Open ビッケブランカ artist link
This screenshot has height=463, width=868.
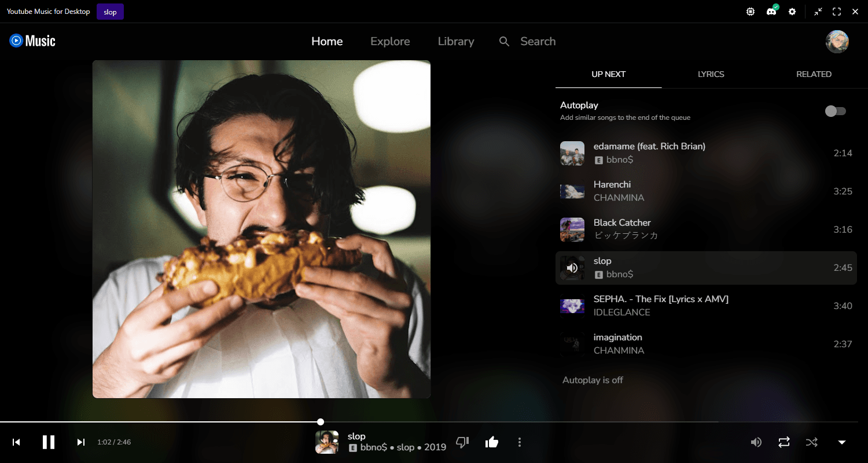point(626,236)
